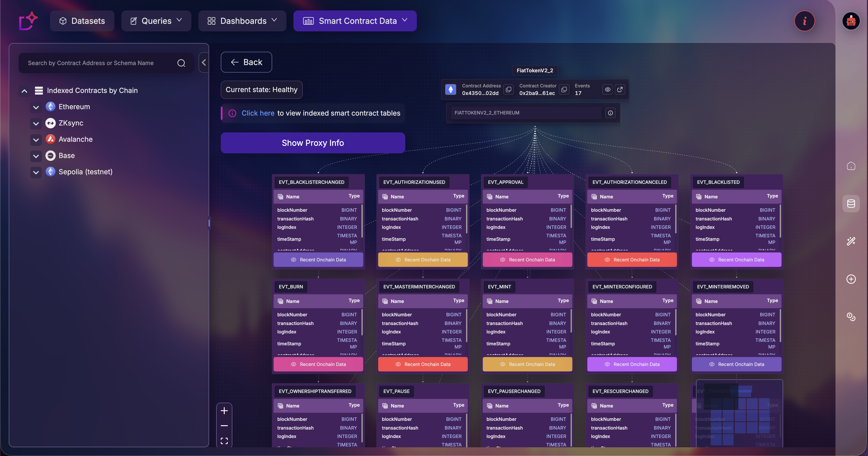
Task: Expand the Ethereum chain tree item
Action: pos(36,107)
